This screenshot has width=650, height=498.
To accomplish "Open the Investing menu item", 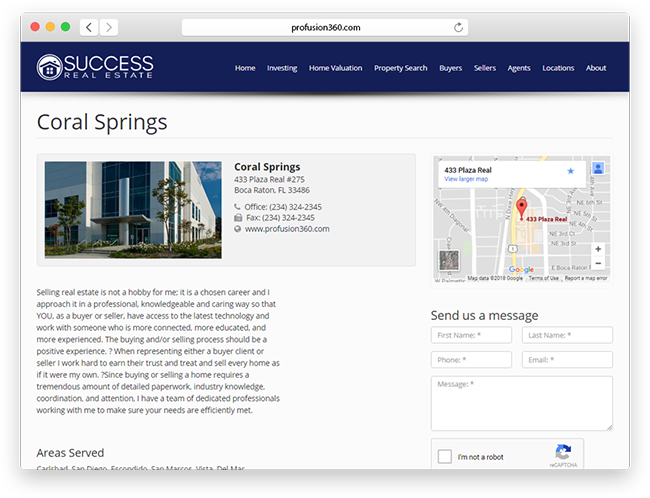I will click(282, 68).
